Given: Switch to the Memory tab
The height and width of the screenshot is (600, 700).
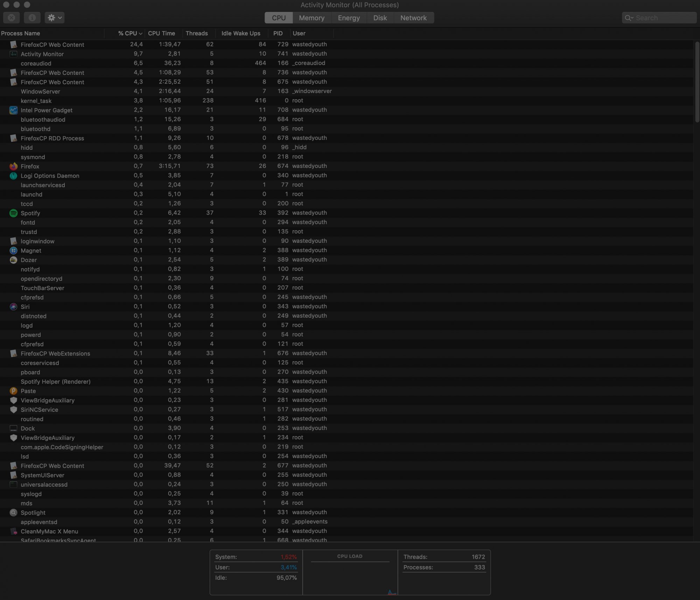Looking at the screenshot, I should point(311,18).
